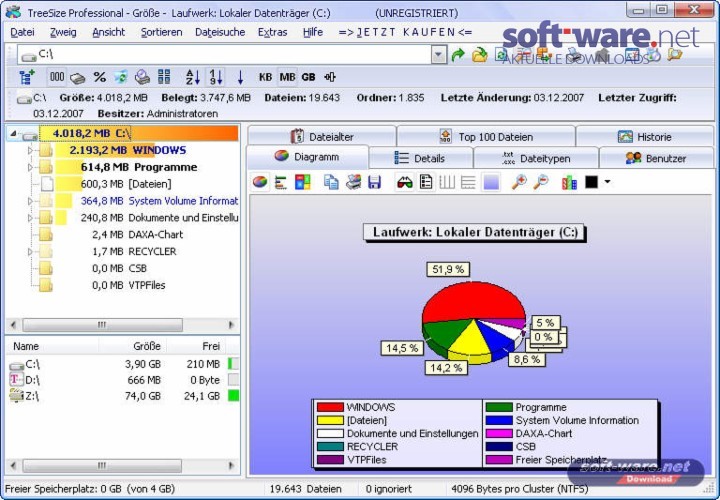Toggle 3D view with the glasses icon
This screenshot has width=720, height=500.
click(x=405, y=183)
